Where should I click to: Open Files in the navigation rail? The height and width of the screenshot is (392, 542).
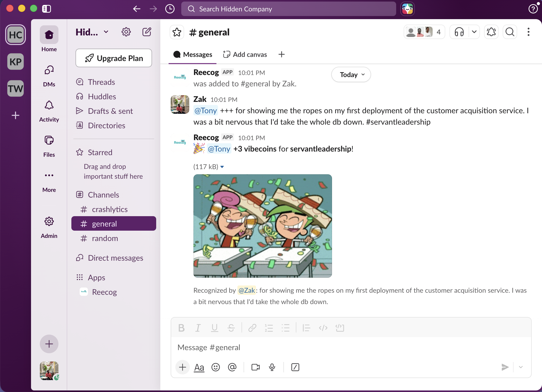pyautogui.click(x=49, y=146)
